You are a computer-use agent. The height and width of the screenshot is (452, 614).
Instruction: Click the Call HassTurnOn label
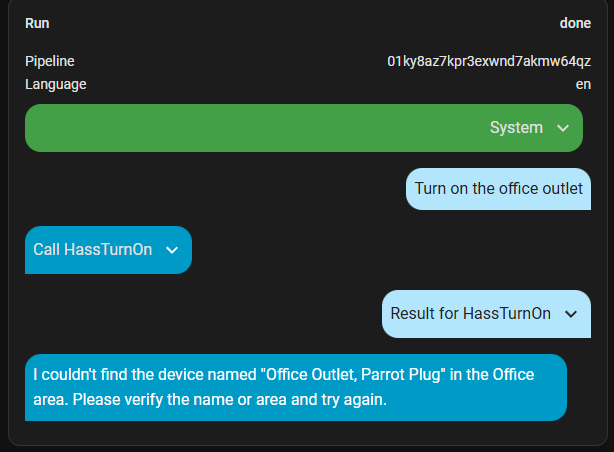[x=92, y=250]
